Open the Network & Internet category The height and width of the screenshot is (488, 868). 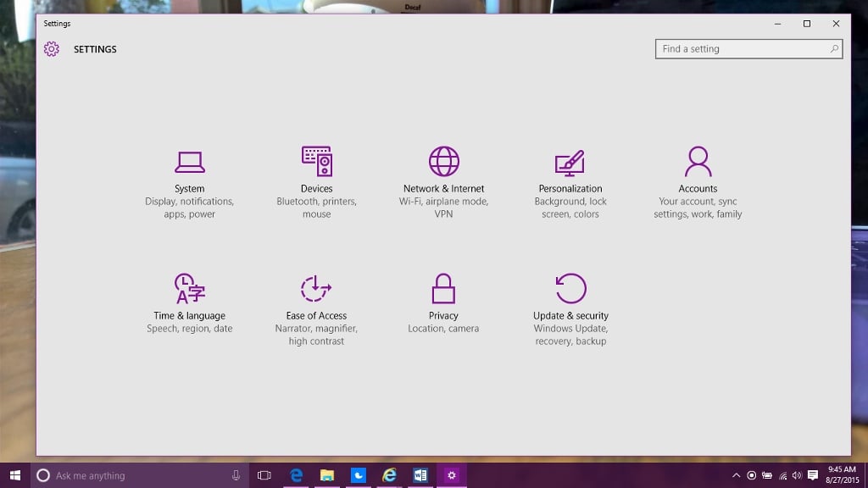(x=443, y=183)
